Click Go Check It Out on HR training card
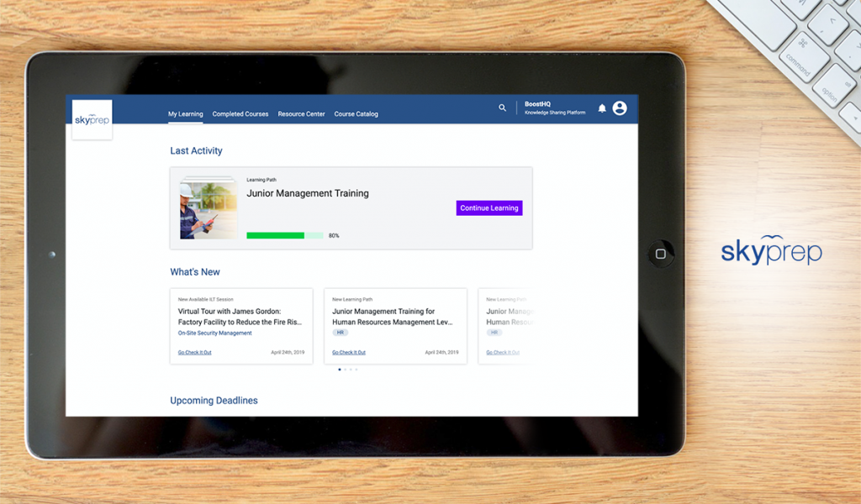Screen dimensions: 861x504 348,352
